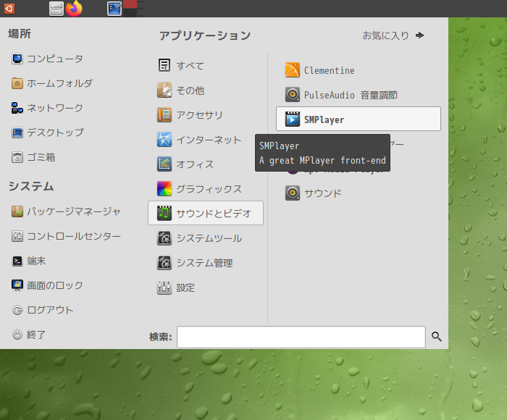The height and width of the screenshot is (420, 507).
Task: Click コントロールセンター text label
Action: coord(74,236)
